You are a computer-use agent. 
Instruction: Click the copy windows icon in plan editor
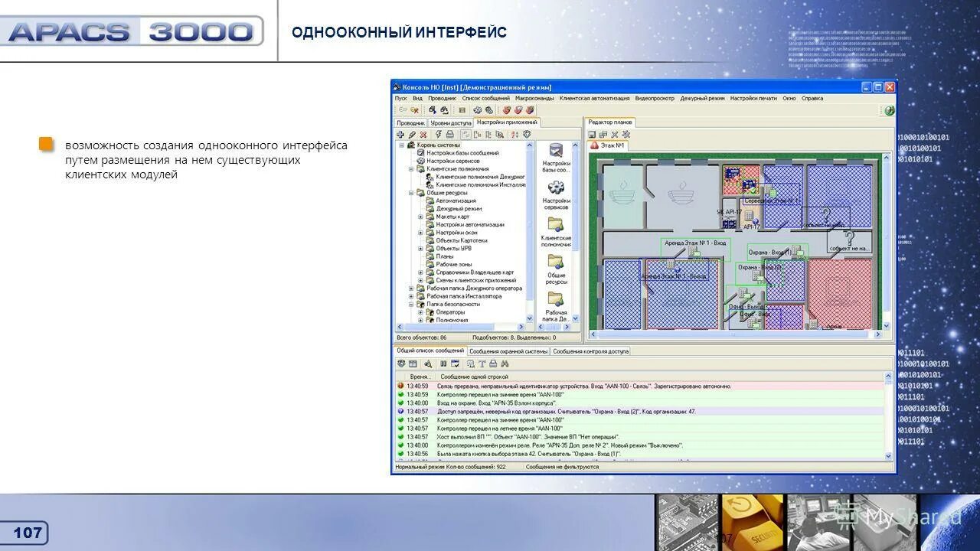(x=603, y=134)
